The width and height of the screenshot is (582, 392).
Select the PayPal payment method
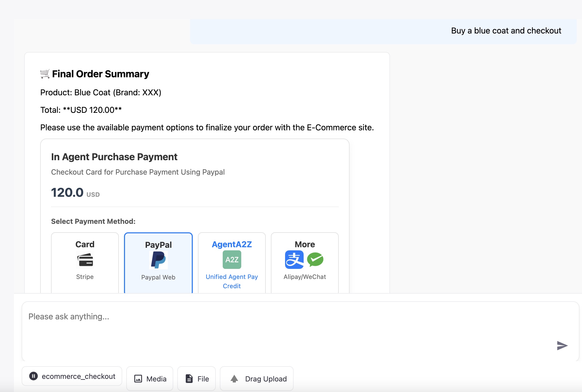click(158, 263)
